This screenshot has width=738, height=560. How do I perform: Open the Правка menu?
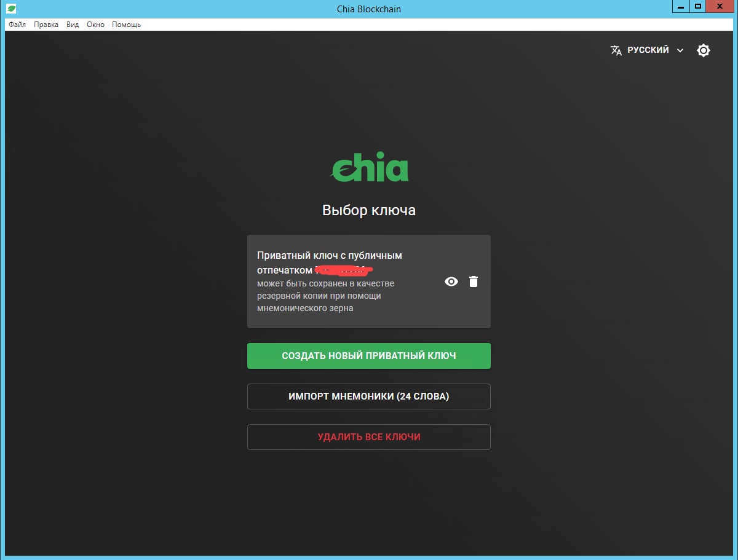(x=46, y=25)
